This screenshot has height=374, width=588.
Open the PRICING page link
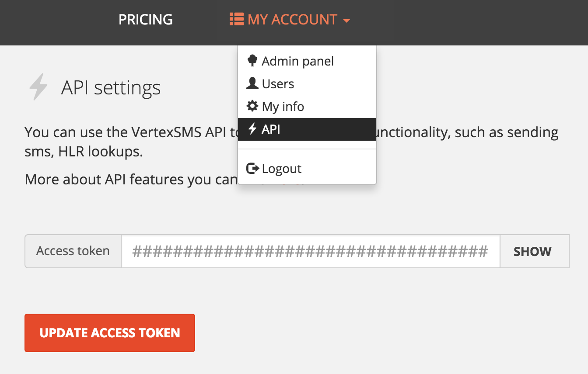tap(146, 20)
